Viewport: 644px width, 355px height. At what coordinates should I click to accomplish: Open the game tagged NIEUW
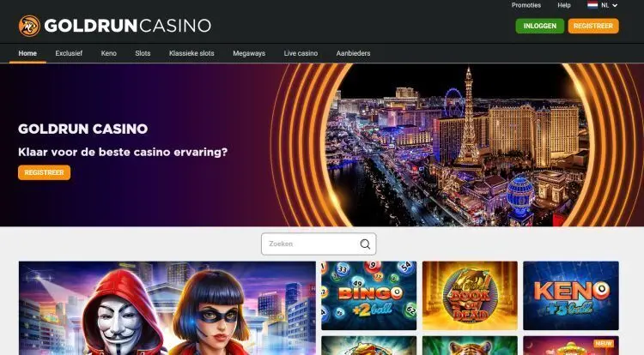point(571,346)
